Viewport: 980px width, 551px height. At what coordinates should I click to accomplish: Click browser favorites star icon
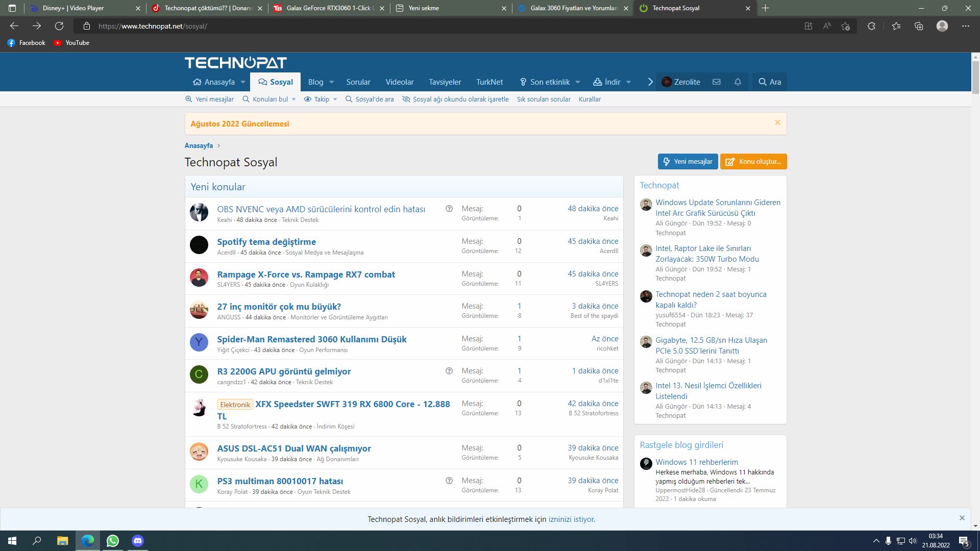coord(896,26)
